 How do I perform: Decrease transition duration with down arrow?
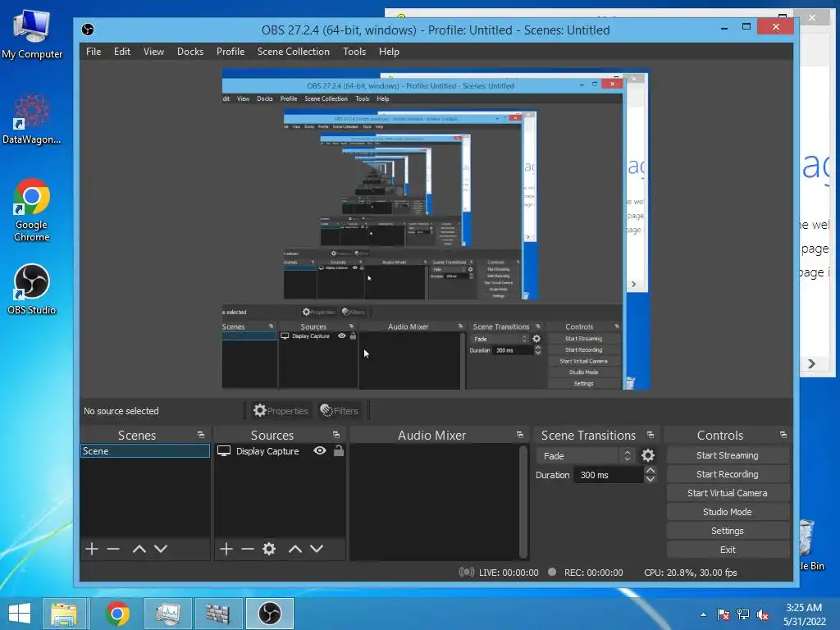[x=651, y=479]
